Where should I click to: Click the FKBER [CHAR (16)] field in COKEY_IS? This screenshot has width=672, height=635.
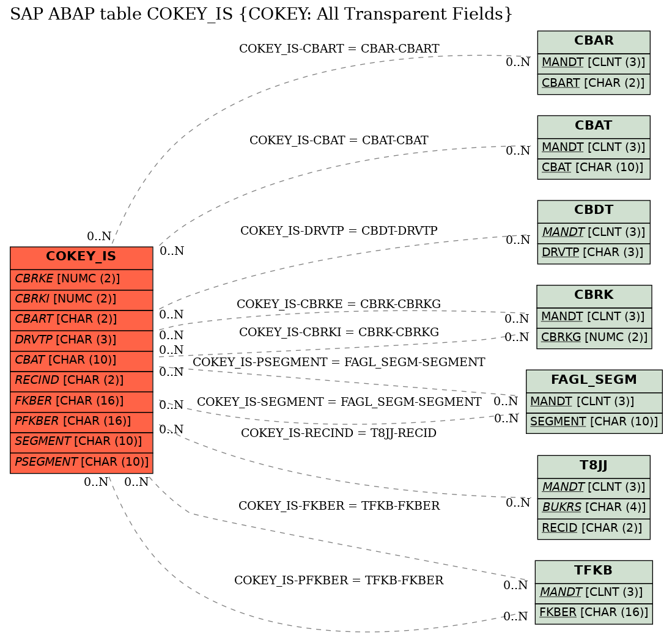click(81, 402)
